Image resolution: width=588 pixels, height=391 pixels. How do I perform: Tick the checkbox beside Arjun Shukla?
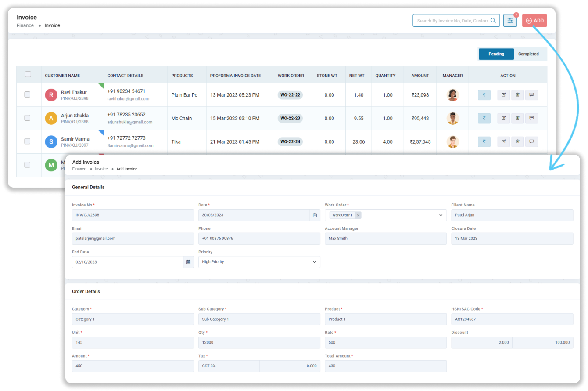[x=29, y=118]
